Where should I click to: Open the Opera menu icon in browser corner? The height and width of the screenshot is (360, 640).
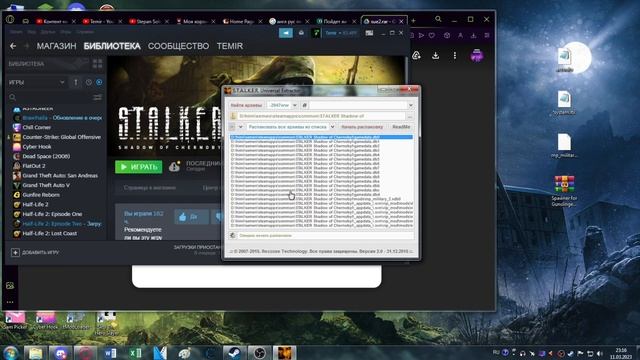10,20
